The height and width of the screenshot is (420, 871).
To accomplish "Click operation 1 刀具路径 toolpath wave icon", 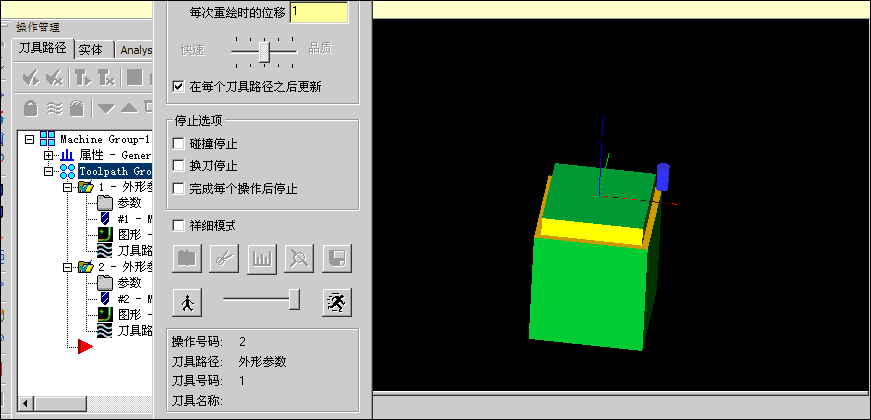I will point(105,250).
